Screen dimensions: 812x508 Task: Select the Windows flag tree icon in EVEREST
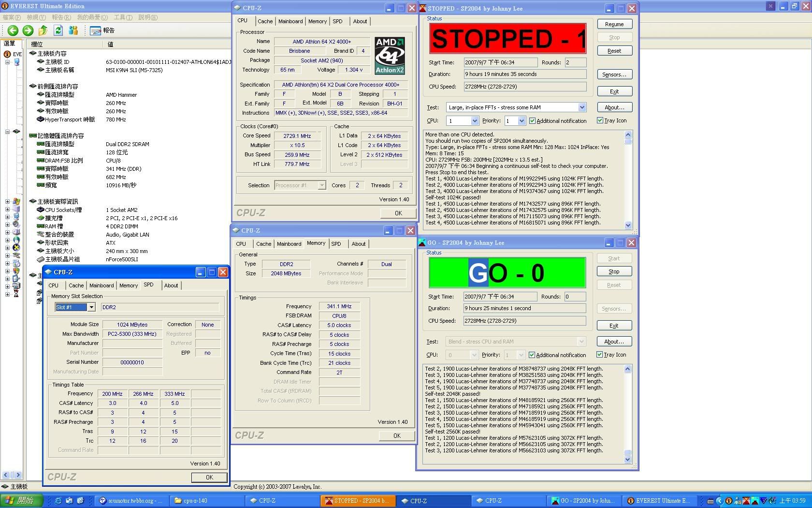click(x=16, y=202)
